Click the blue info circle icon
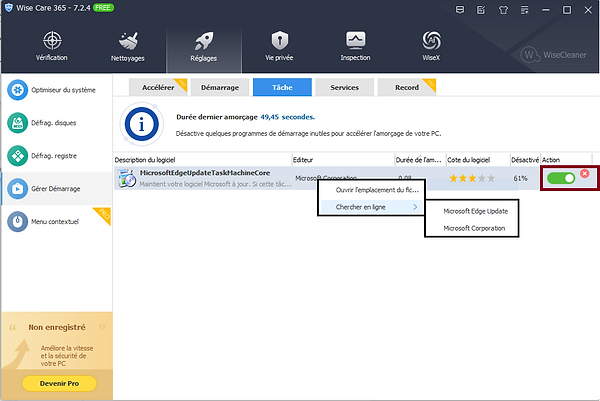 click(x=142, y=124)
